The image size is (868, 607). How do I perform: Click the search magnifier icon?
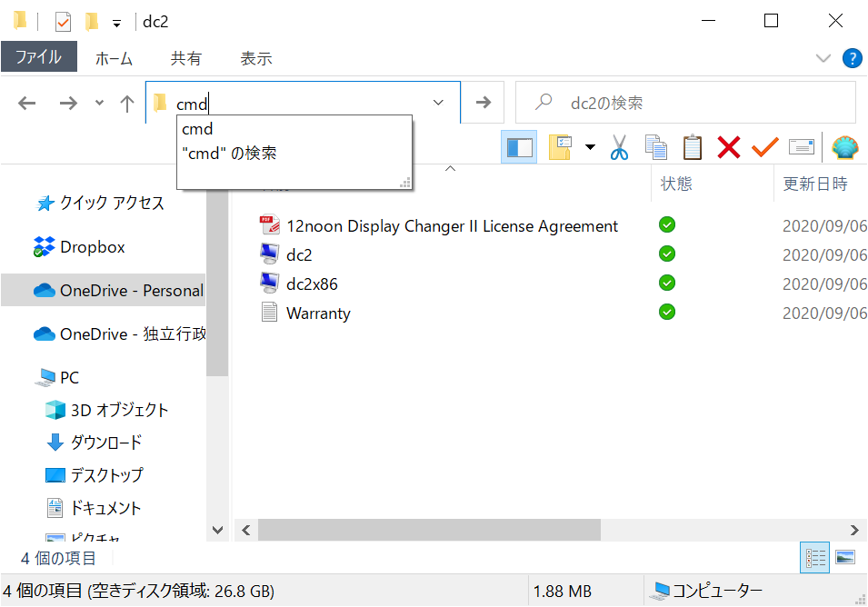(544, 102)
